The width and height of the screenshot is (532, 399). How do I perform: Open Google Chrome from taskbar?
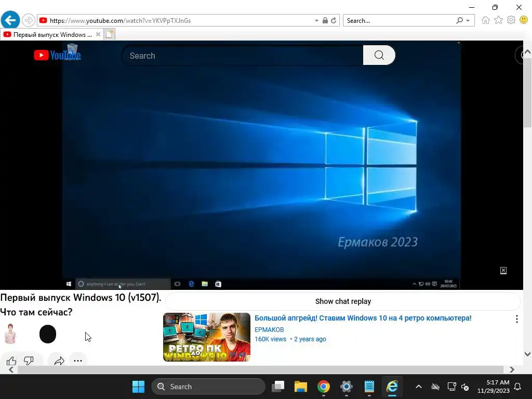323,387
